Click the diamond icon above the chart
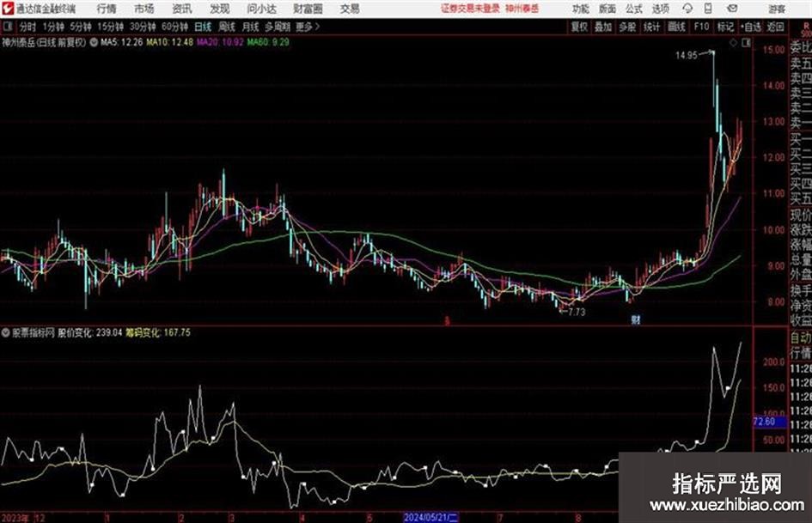 (x=733, y=43)
